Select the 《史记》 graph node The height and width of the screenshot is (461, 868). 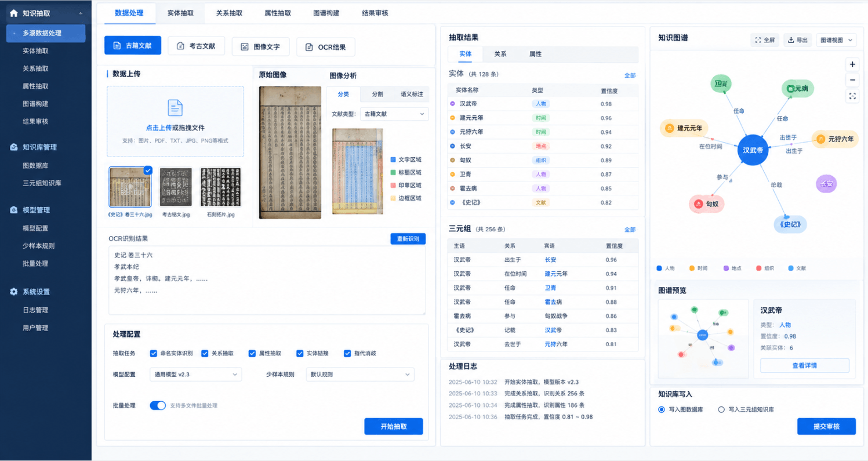tap(790, 224)
